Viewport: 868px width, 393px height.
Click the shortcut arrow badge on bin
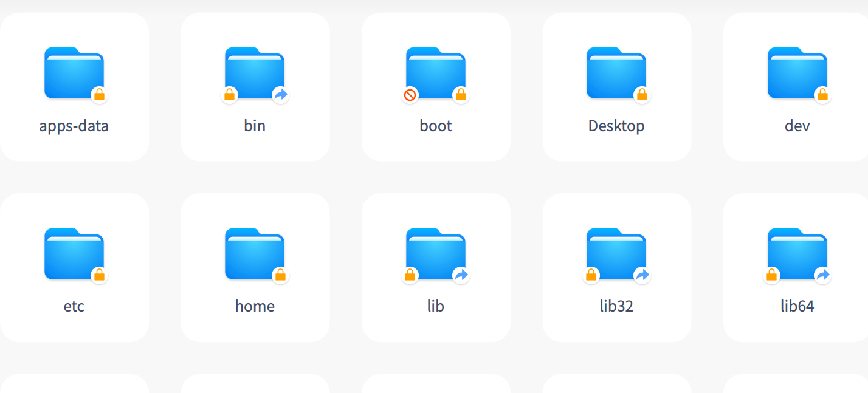click(x=280, y=95)
